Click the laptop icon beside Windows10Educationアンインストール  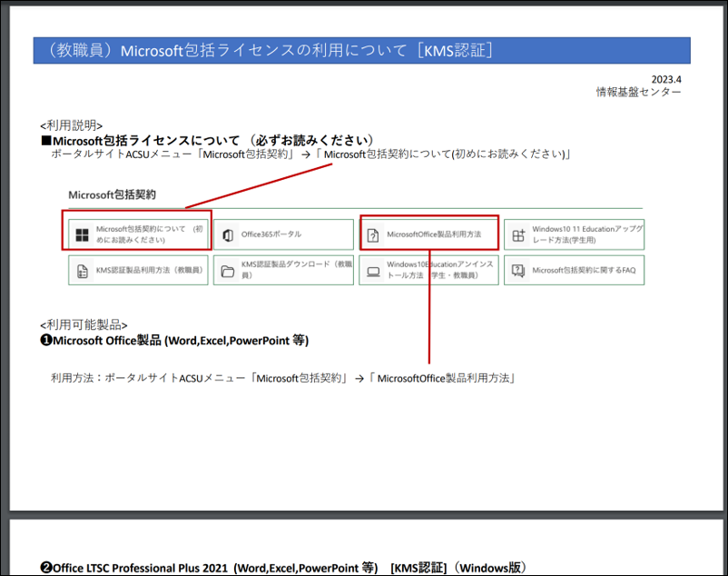tap(373, 272)
